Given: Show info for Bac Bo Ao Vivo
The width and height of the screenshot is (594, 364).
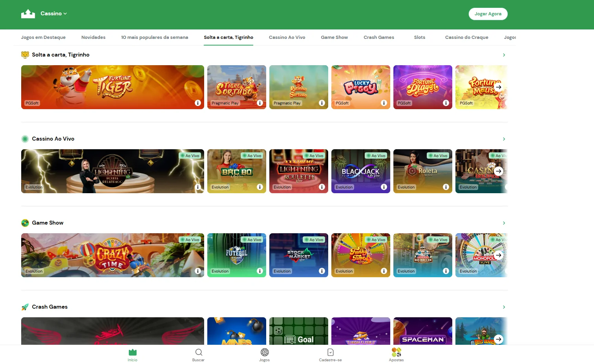Looking at the screenshot, I should [260, 187].
